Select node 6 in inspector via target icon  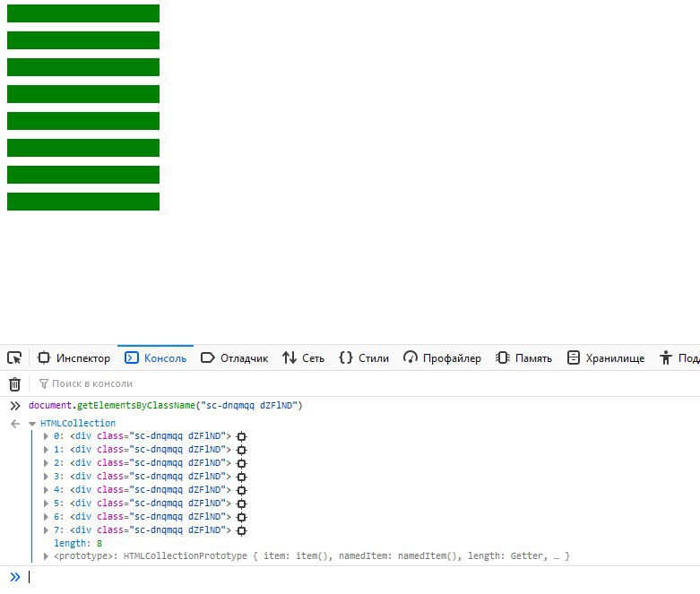(241, 517)
